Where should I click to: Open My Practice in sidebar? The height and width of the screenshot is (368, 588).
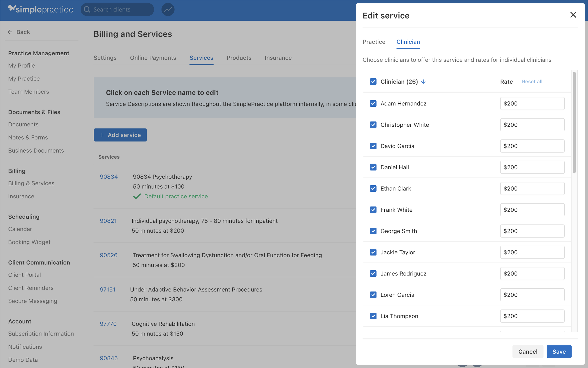(x=24, y=79)
